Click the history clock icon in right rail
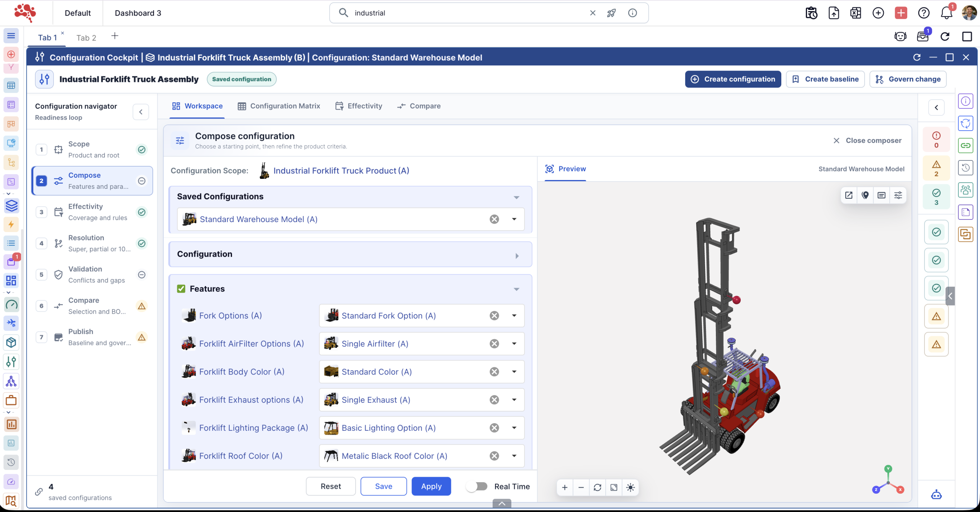980x512 pixels. [966, 168]
